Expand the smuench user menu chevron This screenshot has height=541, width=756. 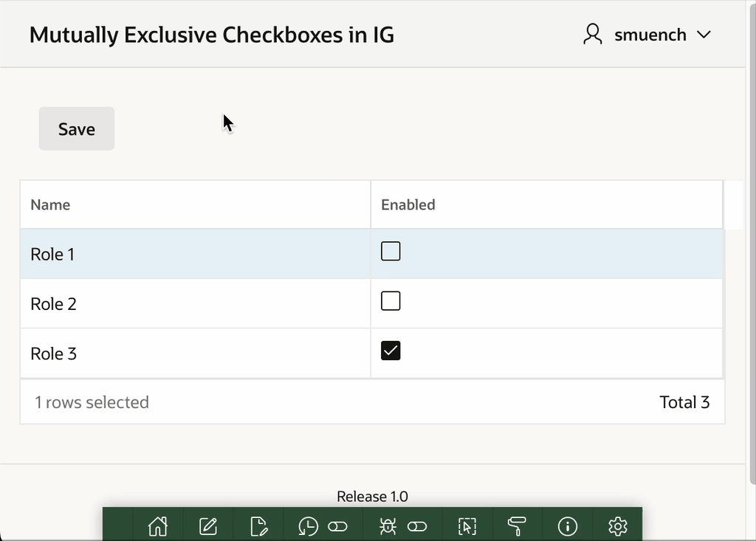point(704,35)
